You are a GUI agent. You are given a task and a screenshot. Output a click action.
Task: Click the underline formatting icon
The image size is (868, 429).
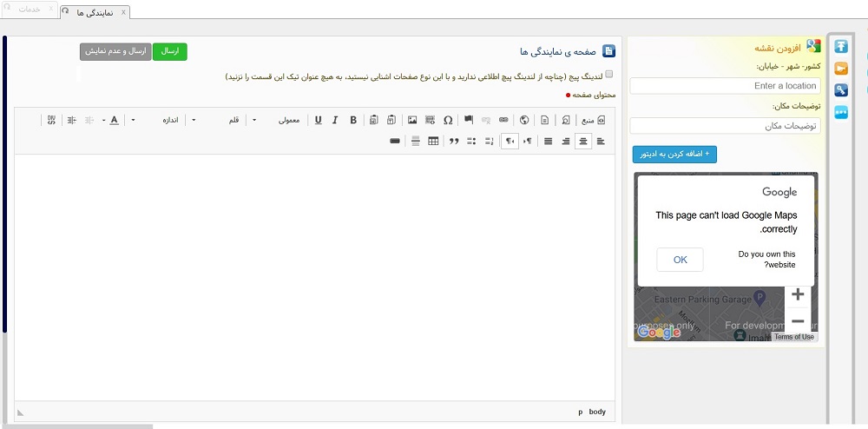(319, 120)
